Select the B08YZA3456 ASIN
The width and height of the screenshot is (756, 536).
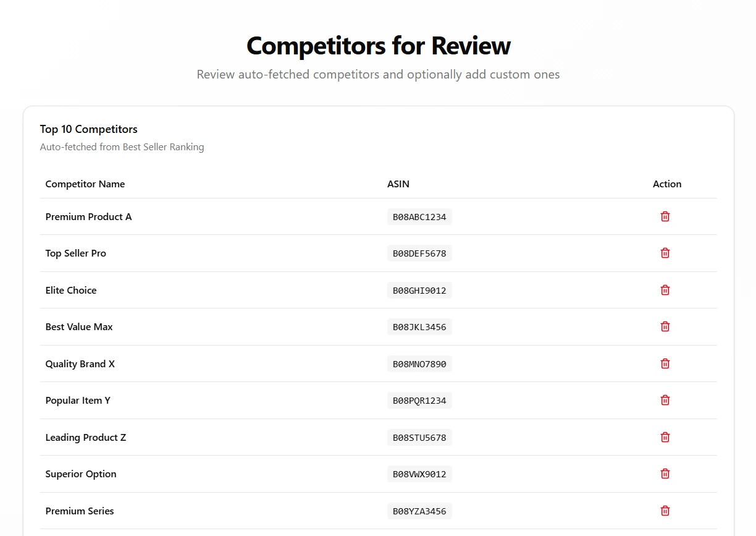(x=419, y=511)
